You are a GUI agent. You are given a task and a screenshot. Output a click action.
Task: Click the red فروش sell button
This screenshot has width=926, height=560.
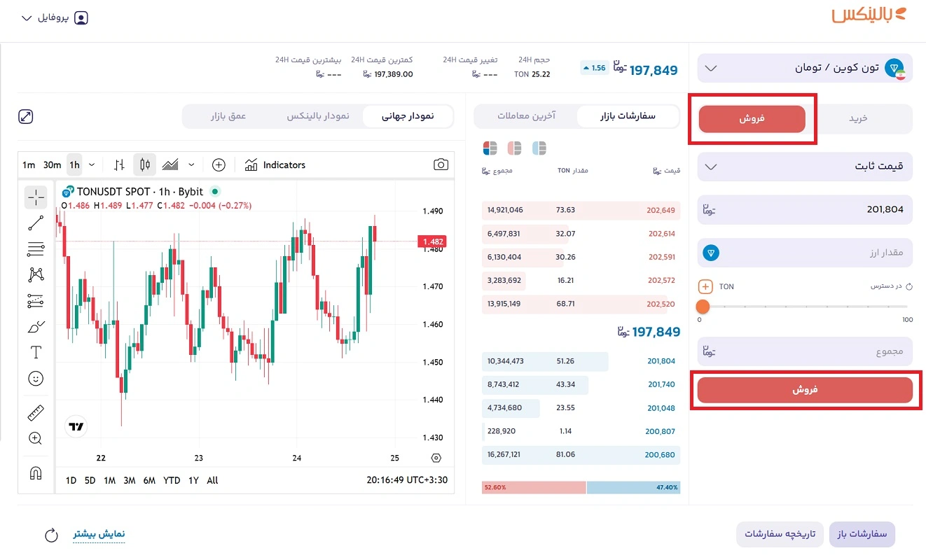pos(806,391)
